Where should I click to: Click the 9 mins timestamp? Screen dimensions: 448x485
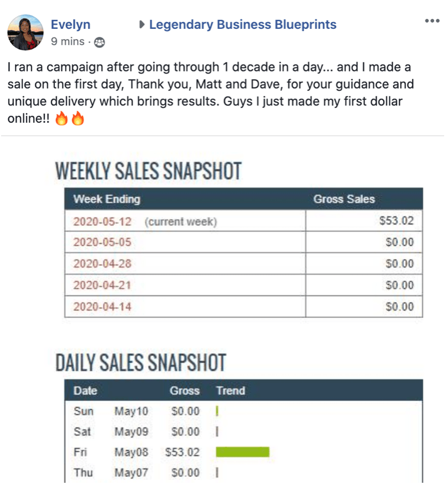(67, 42)
